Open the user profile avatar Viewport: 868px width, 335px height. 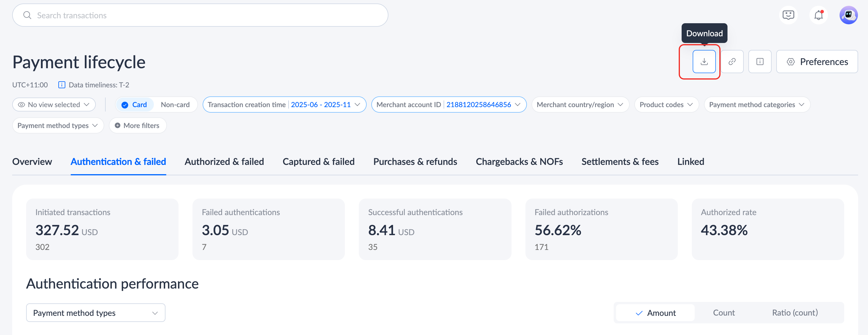point(848,15)
